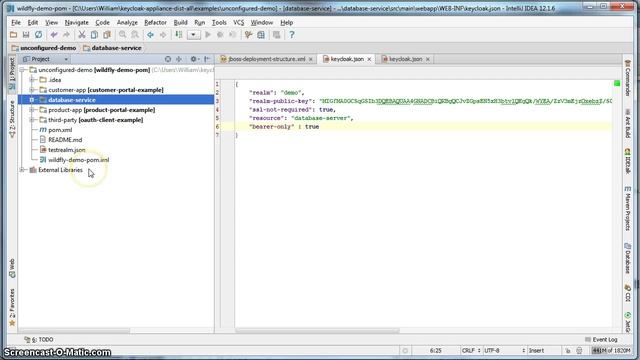Click the Debug icon in the toolbar
The height and width of the screenshot is (360, 640).
click(220, 35)
